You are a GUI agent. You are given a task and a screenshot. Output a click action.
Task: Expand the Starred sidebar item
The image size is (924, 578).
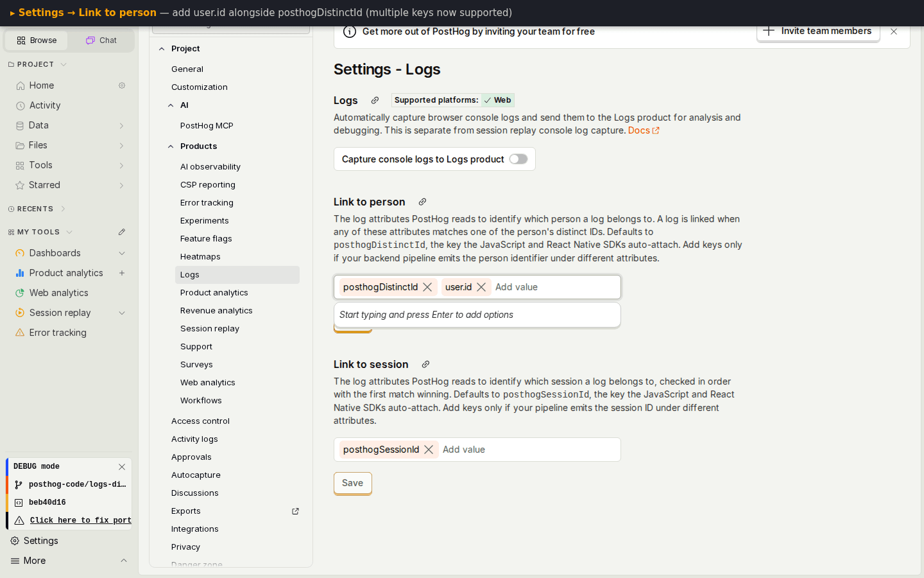[x=122, y=186]
